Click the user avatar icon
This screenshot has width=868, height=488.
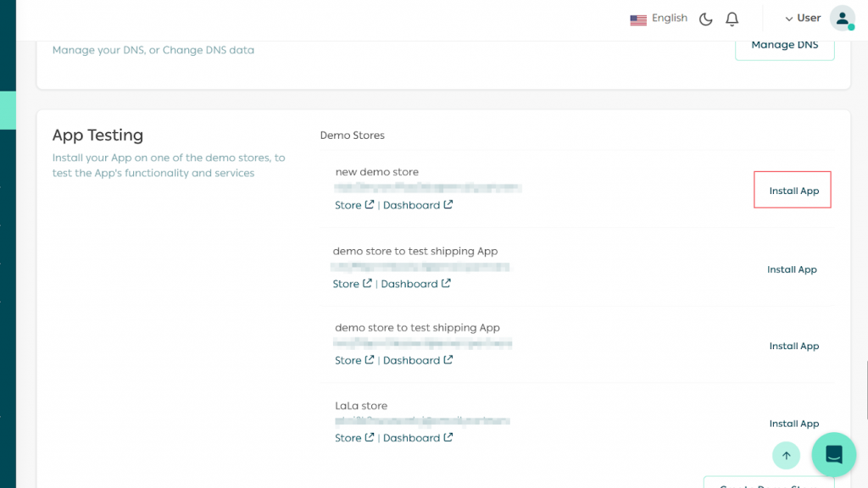pos(842,19)
